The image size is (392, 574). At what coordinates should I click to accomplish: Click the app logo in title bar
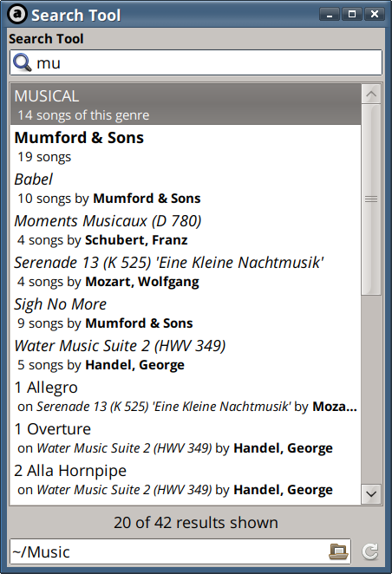[17, 14]
